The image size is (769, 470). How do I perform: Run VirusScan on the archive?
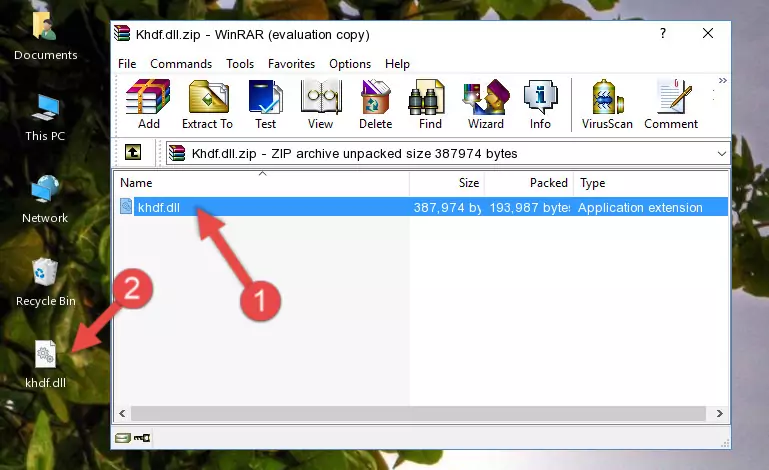pyautogui.click(x=607, y=104)
